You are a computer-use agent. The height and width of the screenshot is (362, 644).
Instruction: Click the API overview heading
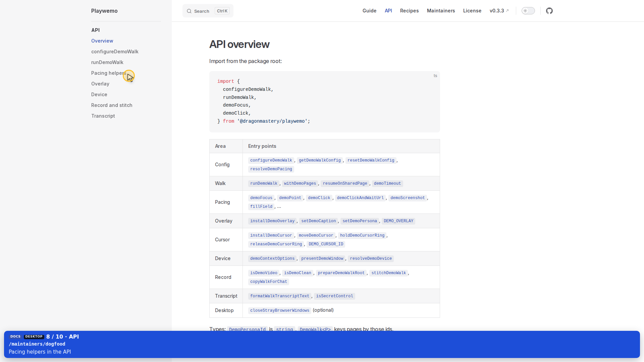pos(239,44)
